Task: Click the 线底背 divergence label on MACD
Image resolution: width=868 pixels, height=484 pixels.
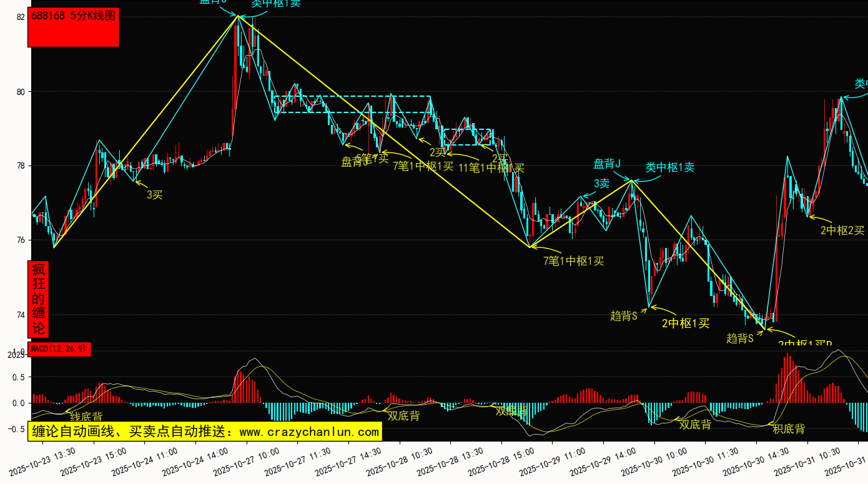Action: [x=86, y=416]
